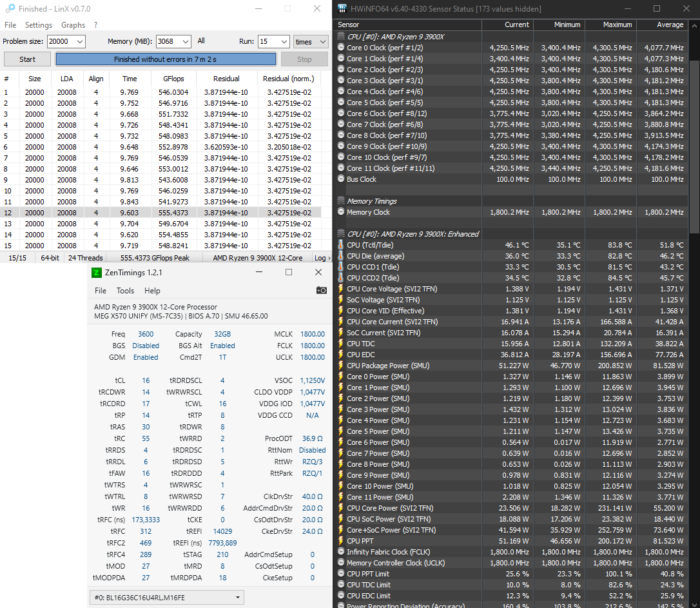Click the GFlops column header in LinX
This screenshot has height=608, width=700.
tap(173, 79)
